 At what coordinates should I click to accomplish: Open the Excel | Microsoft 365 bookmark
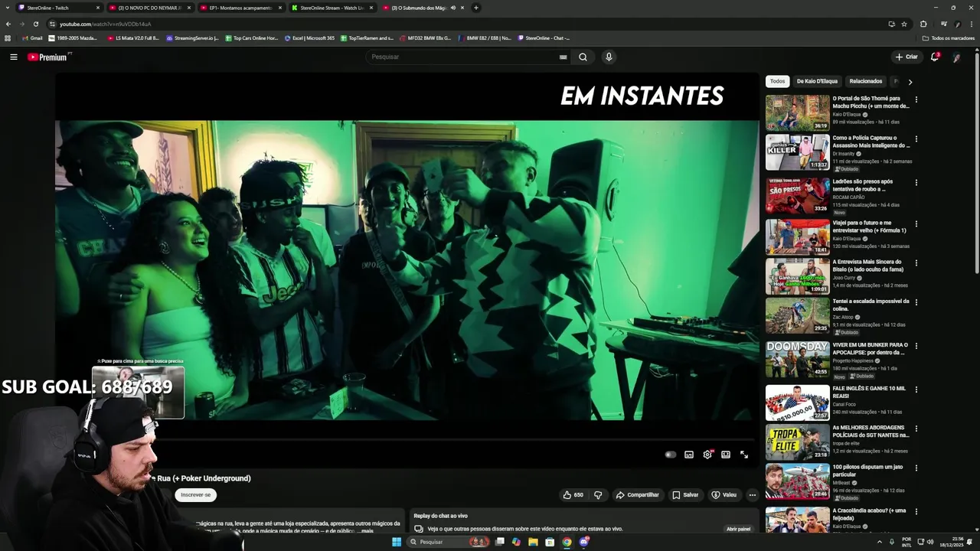tap(309, 37)
